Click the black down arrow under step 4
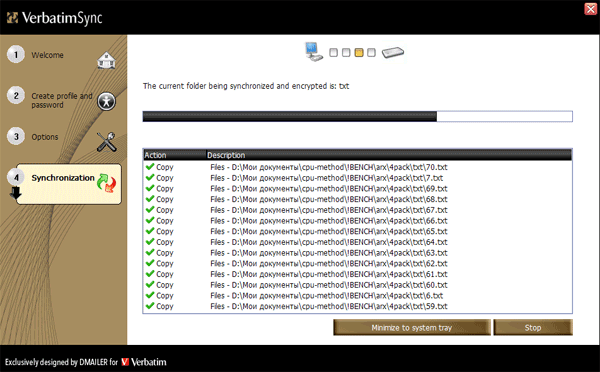This screenshot has height=372, width=600. [15, 193]
